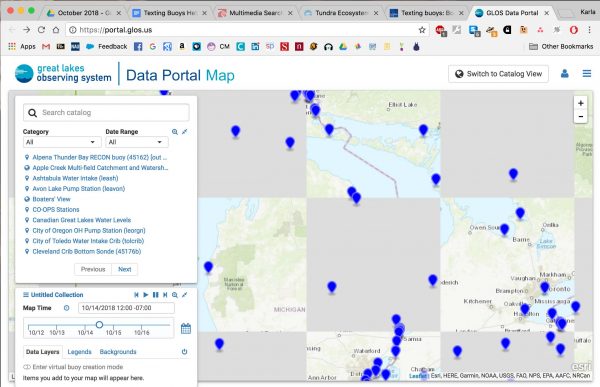Click the Map Time date input field

[126, 308]
